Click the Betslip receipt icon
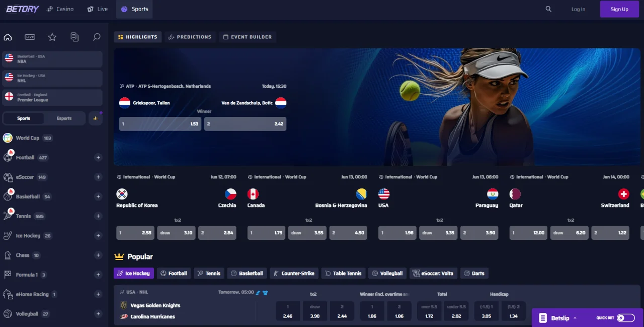Image resolution: width=644 pixels, height=327 pixels. [543, 318]
